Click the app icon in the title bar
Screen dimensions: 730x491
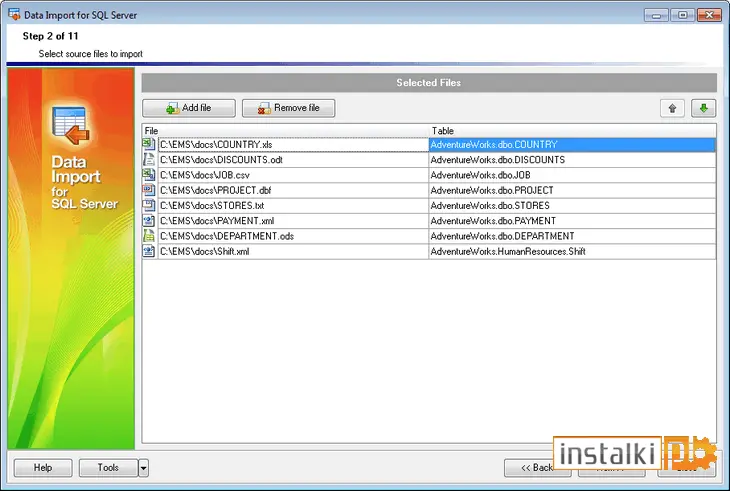pyautogui.click(x=14, y=14)
